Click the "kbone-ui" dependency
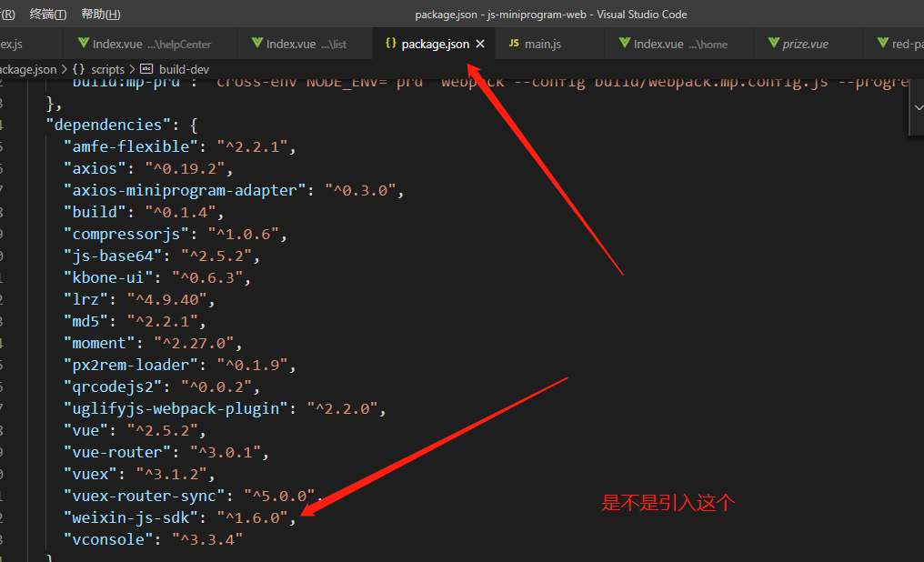The image size is (924, 562). click(157, 277)
